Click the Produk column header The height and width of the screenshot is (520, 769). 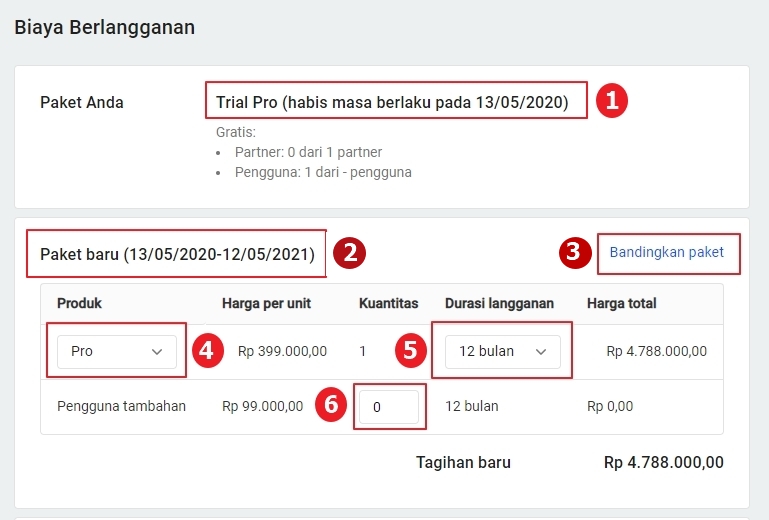coord(79,303)
